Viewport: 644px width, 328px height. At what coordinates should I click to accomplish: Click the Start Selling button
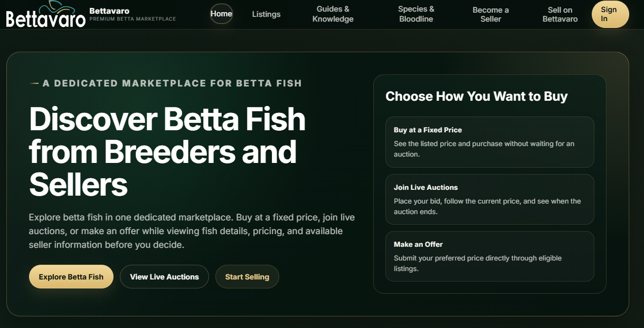pyautogui.click(x=247, y=277)
